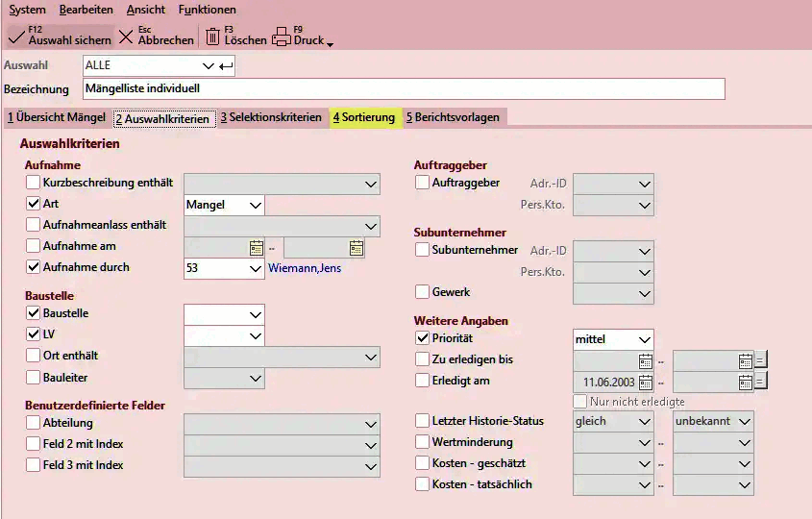
Task: Uncheck the Priorität checkbox
Action: [x=422, y=338]
